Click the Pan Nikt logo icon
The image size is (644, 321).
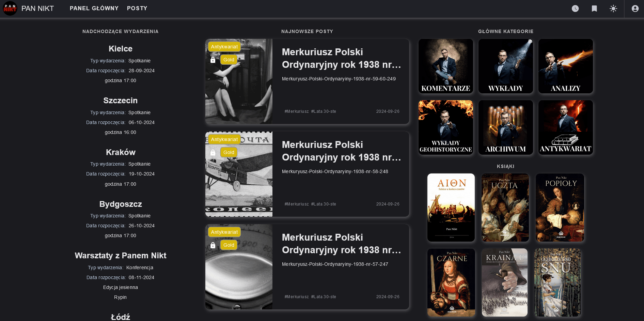10,9
